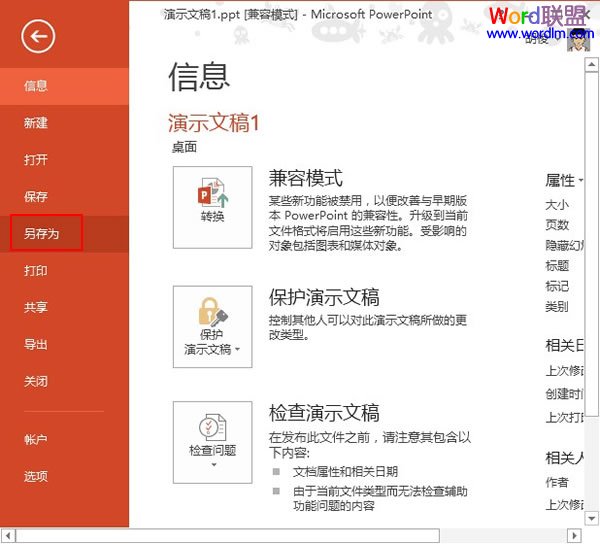The height and width of the screenshot is (544, 600).
Task: Click the 检查演示文稿 section heading
Action: (324, 413)
